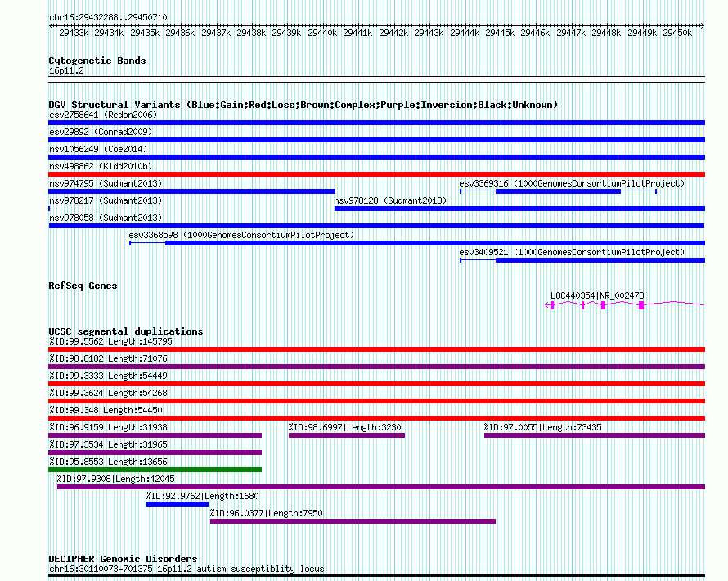Click duplication %ID:98.8182 Length:71076 label
Image resolution: width=728 pixels, height=581 pixels.
108,358
